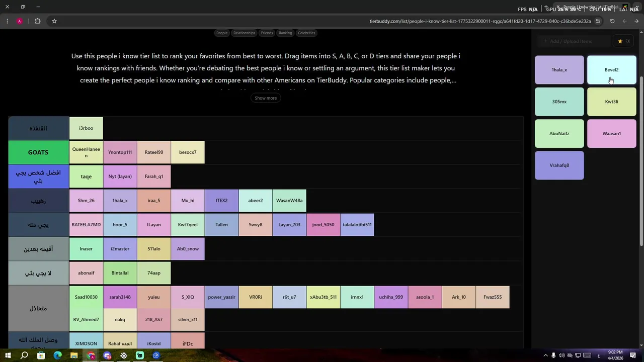This screenshot has width=644, height=362.
Task: Open a new browser tab with the plus icon
Action: 546,7
